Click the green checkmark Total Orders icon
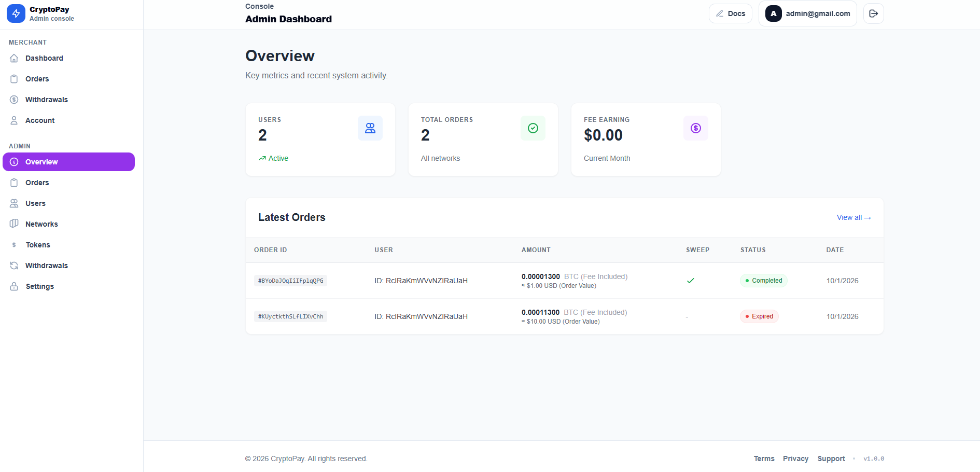The width and height of the screenshot is (980, 472). [x=533, y=128]
